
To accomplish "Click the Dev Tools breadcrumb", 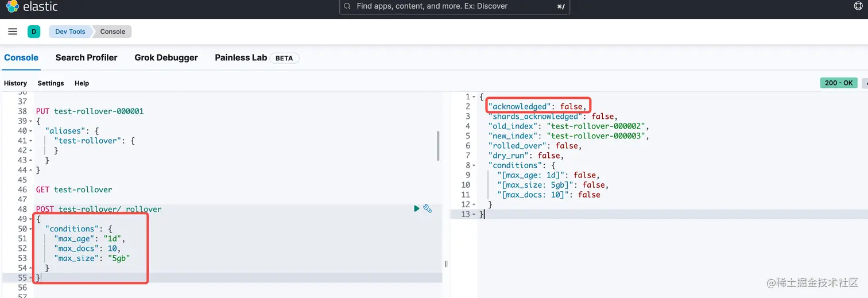I will 70,32.
